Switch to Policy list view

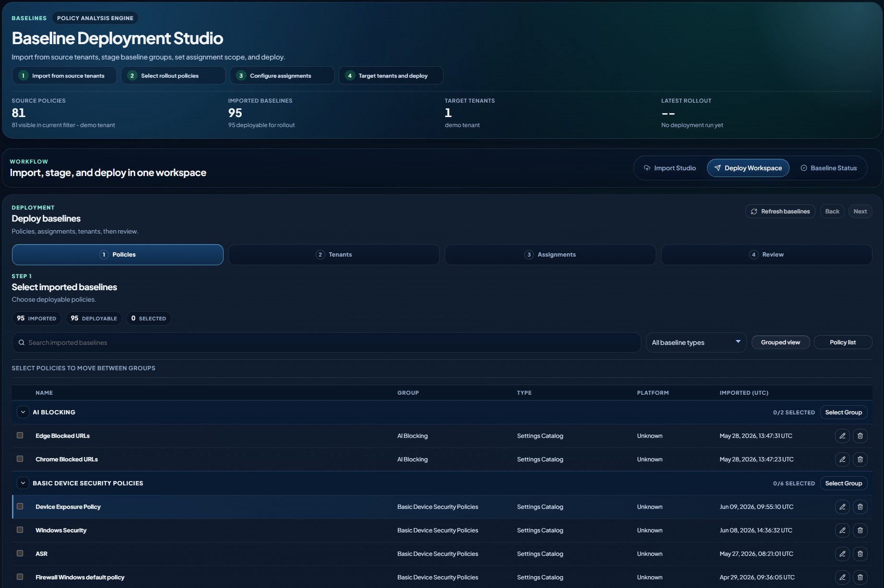pyautogui.click(x=843, y=342)
